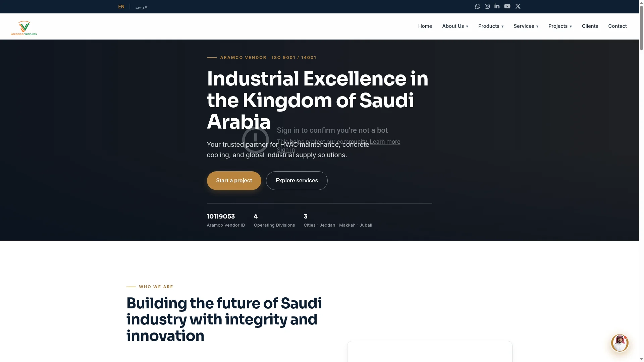
Task: Switch language to Arabic (عربي)
Action: [x=142, y=7]
